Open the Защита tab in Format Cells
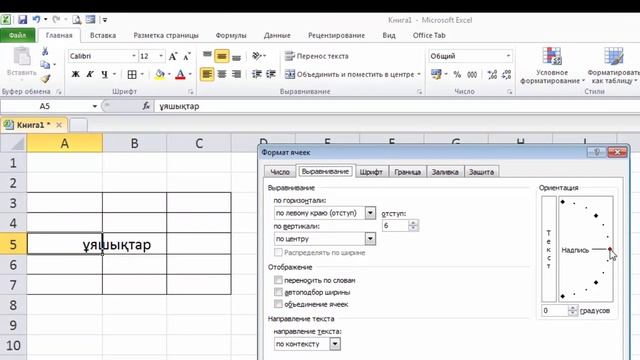The height and width of the screenshot is (360, 640). click(481, 172)
